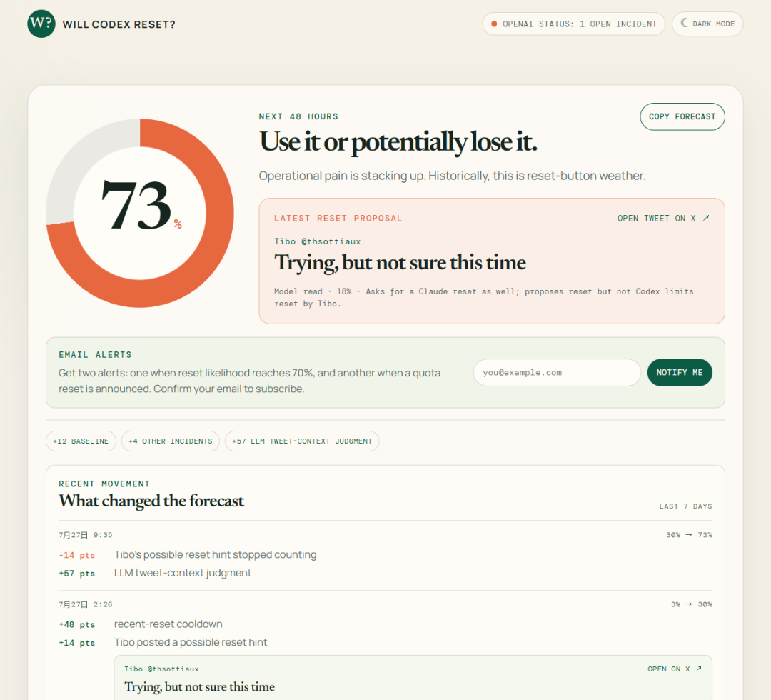
Task: Click the 3% → 30% change value
Action: tap(691, 604)
